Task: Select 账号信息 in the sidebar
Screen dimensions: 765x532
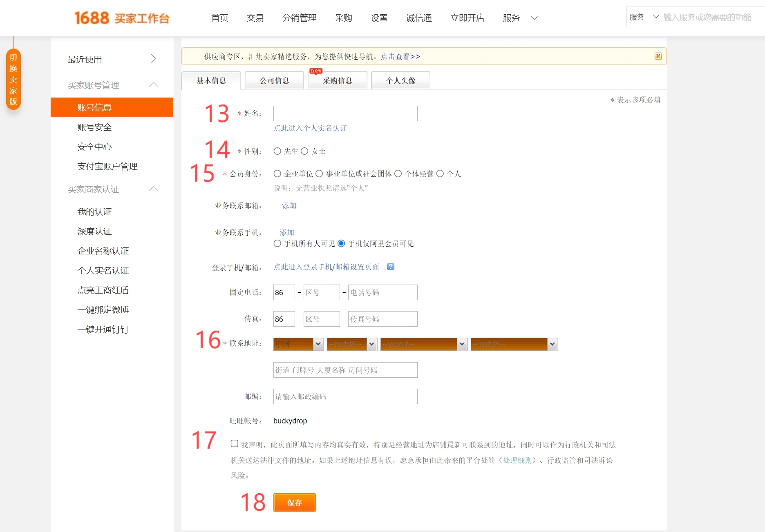Action: pyautogui.click(x=112, y=107)
